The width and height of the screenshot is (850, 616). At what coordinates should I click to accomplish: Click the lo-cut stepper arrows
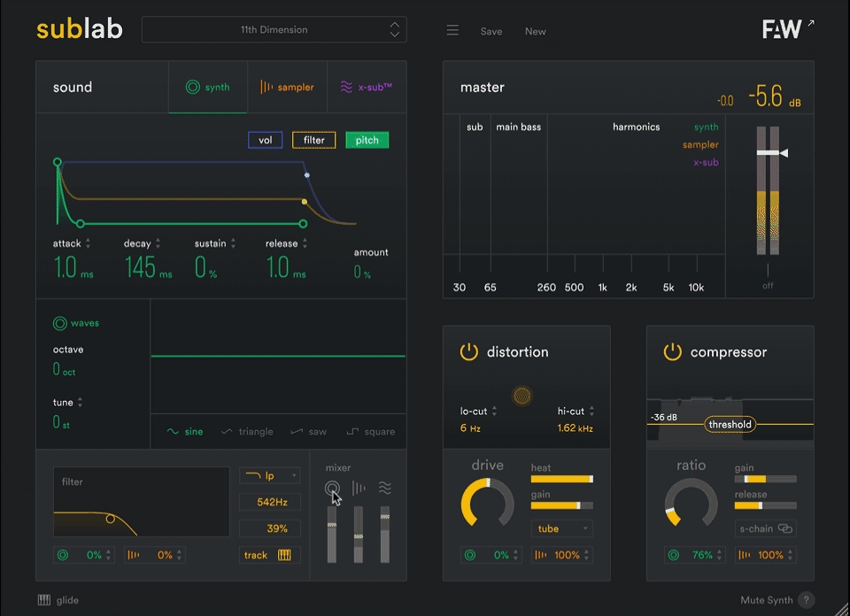tap(494, 412)
